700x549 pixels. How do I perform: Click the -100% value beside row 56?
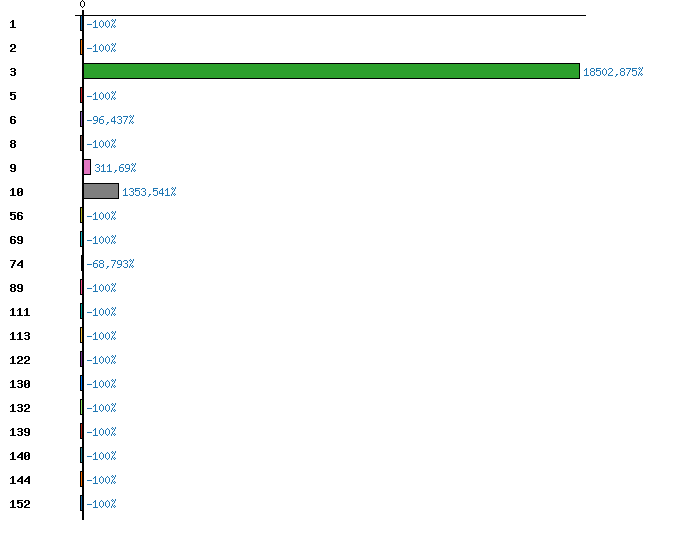[101, 216]
